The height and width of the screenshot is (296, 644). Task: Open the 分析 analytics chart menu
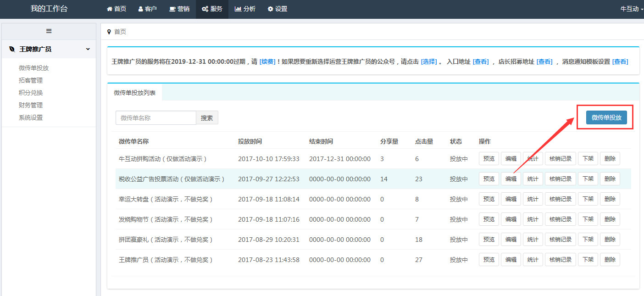click(245, 9)
